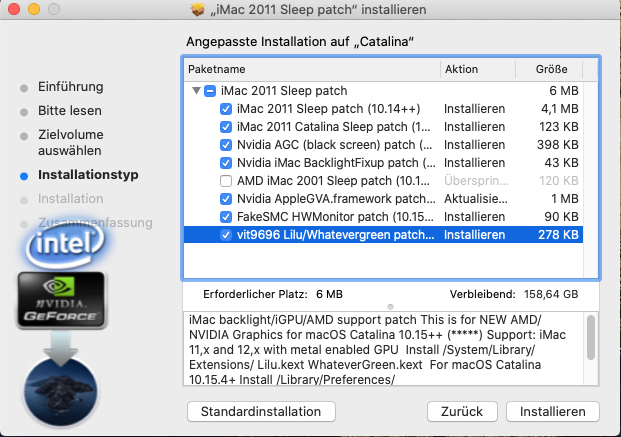Select the FakeSMC HWMonitor patch row text

pos(335,217)
